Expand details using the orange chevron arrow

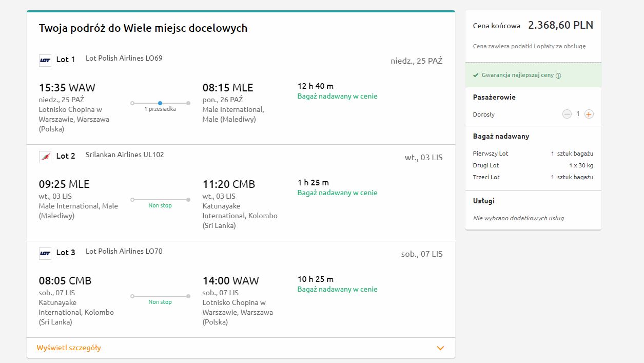click(440, 348)
